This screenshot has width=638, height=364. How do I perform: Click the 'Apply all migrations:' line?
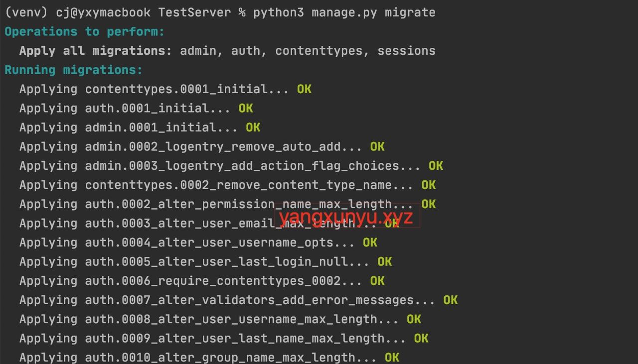click(x=227, y=51)
